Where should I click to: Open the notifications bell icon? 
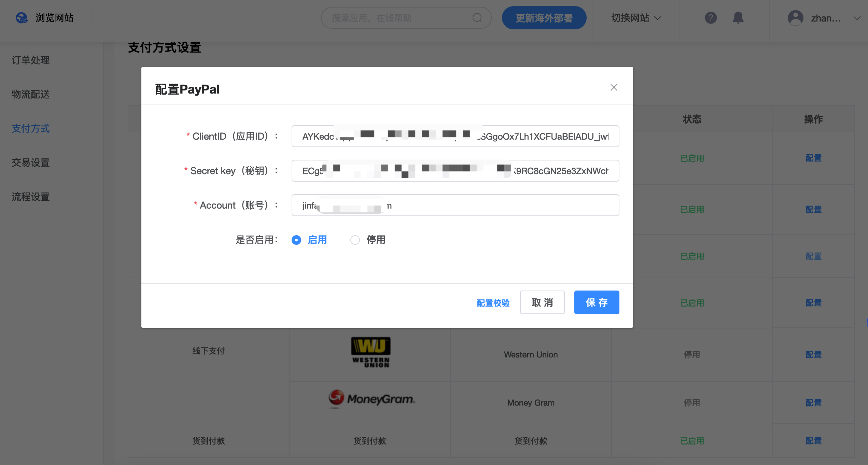(738, 18)
